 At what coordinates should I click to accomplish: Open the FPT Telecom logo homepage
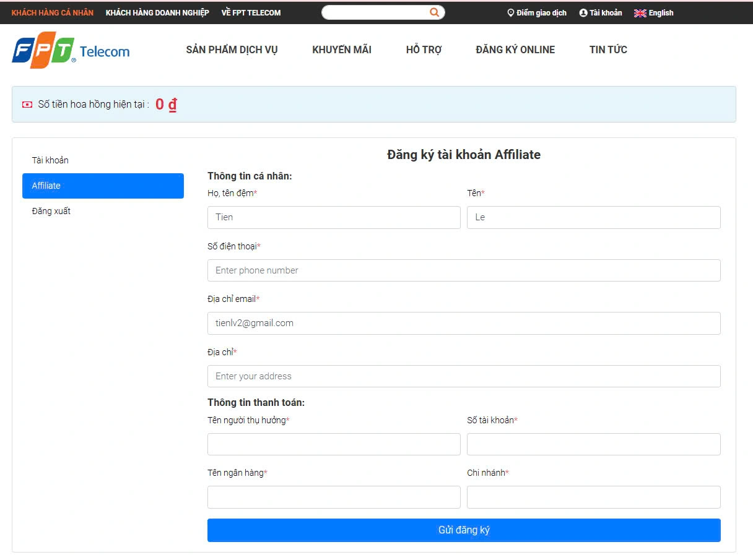pyautogui.click(x=71, y=50)
